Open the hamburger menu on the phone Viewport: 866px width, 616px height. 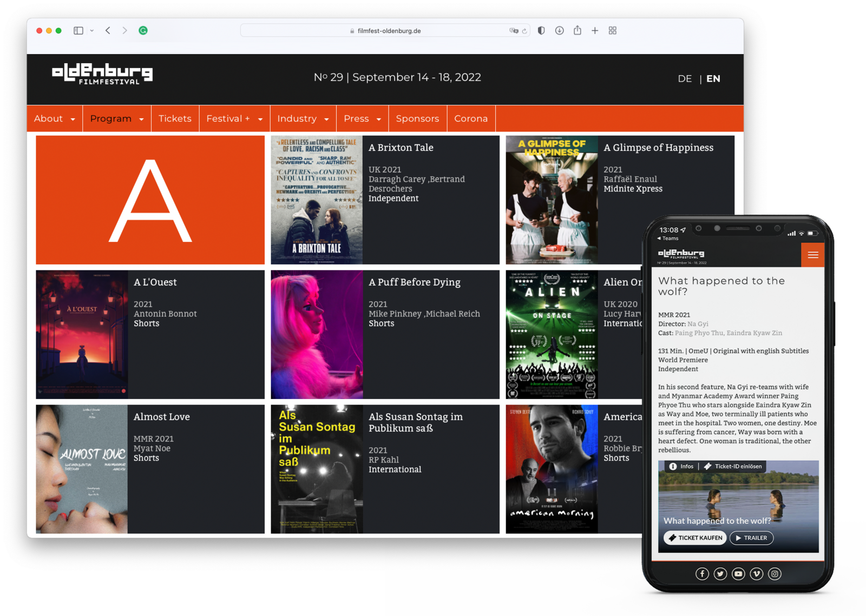click(x=812, y=255)
